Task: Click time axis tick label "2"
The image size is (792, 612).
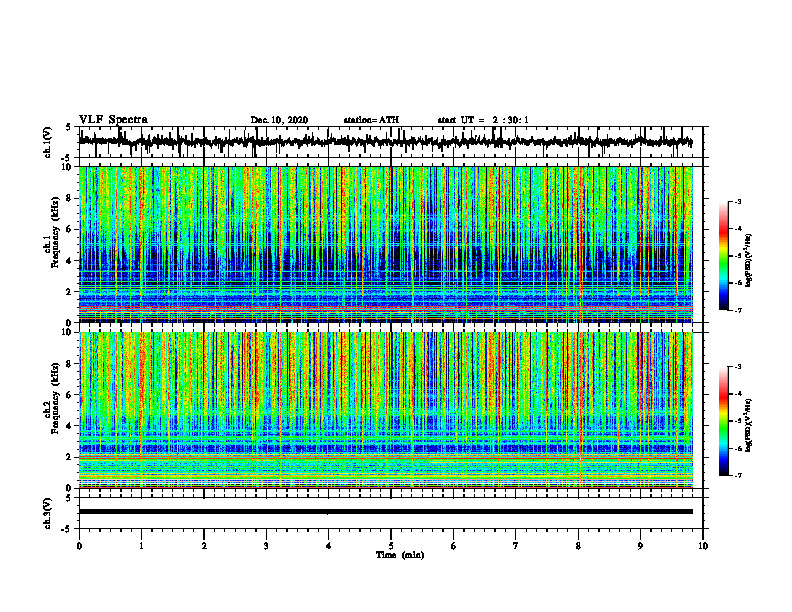Action: pos(204,546)
